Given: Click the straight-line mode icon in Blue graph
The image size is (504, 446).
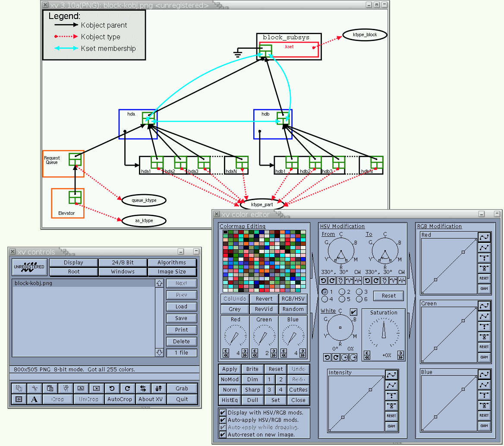Looking at the screenshot, I should [x=484, y=384].
